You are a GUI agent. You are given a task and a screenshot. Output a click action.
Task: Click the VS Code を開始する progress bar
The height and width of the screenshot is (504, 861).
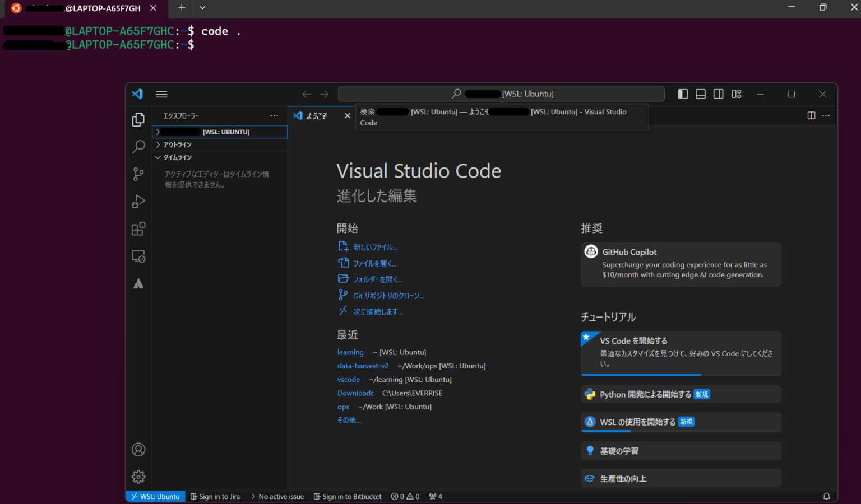click(681, 375)
